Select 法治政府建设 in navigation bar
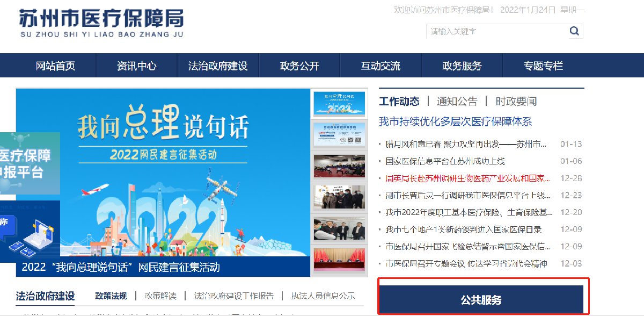This screenshot has width=644, height=316. pos(218,66)
